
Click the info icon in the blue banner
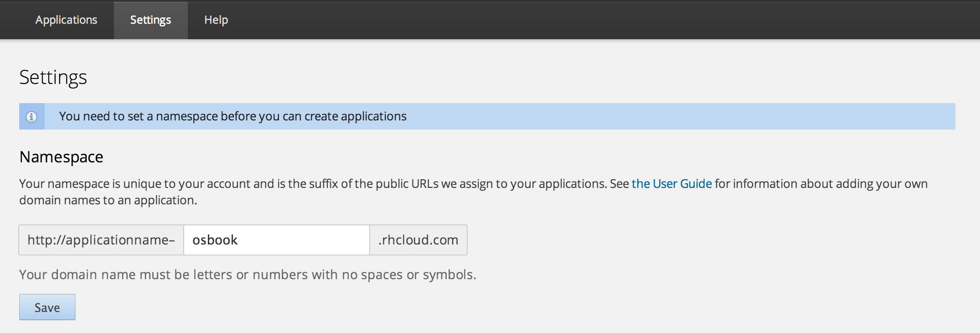pyautogui.click(x=31, y=117)
